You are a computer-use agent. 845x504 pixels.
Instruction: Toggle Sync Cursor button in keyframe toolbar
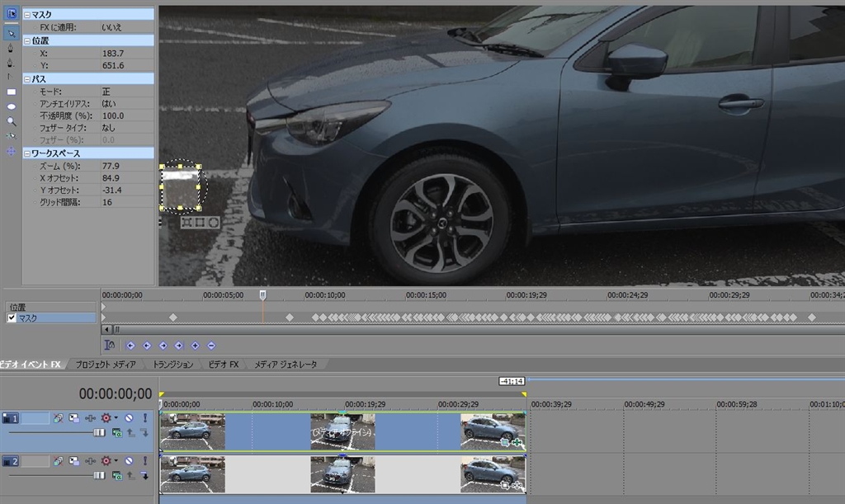tap(109, 345)
